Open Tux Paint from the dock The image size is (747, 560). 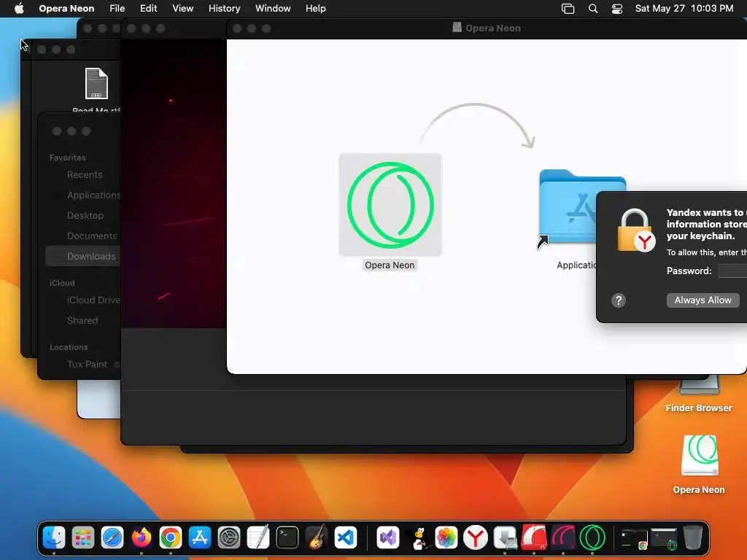point(418,537)
